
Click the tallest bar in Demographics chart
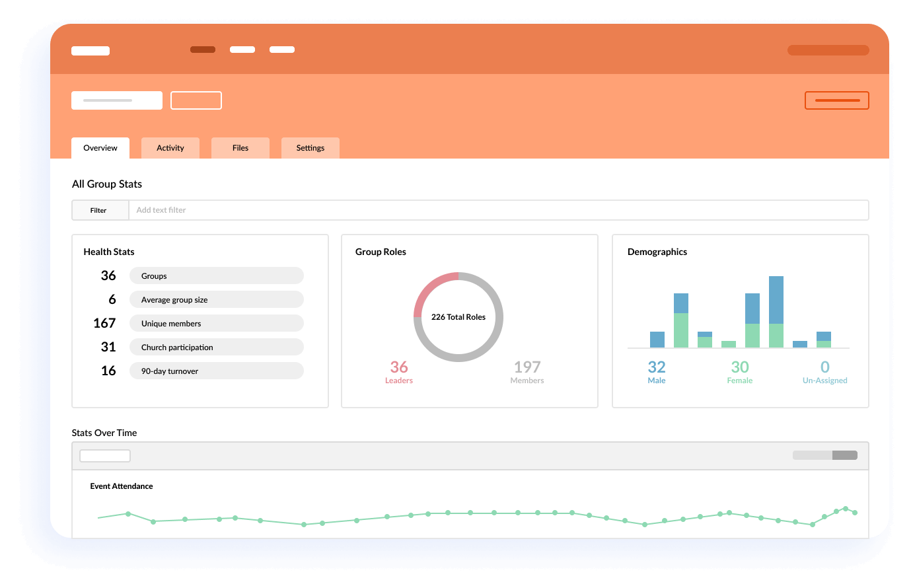click(776, 312)
